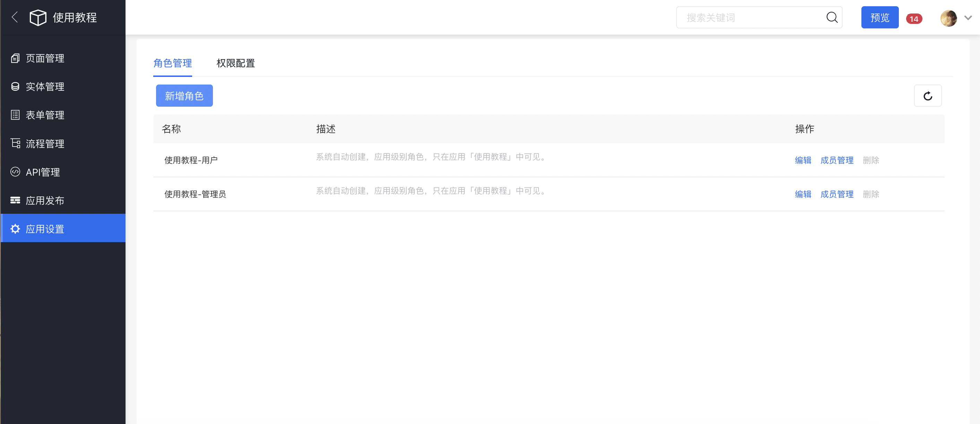Open 成员管理 for 使用教程-用户
Viewport: 980px width, 424px height.
[x=836, y=160]
